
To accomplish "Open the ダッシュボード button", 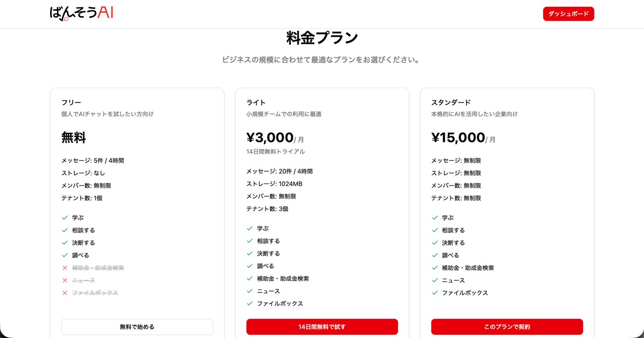I will (568, 14).
